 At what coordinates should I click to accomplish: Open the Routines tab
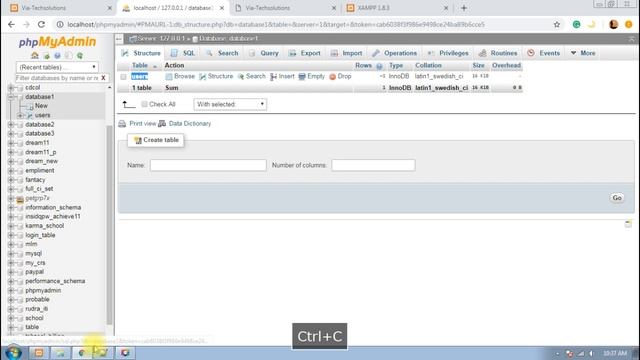498,53
